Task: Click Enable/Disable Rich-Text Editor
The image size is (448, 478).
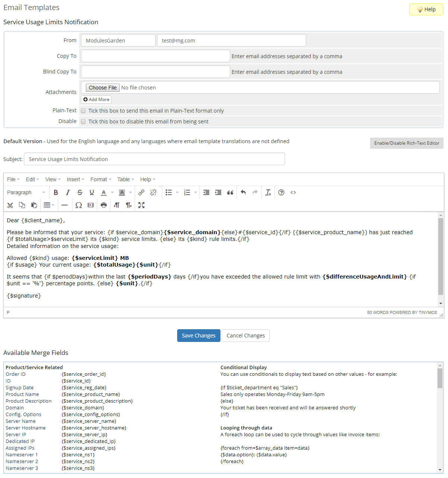Action: pos(407,143)
